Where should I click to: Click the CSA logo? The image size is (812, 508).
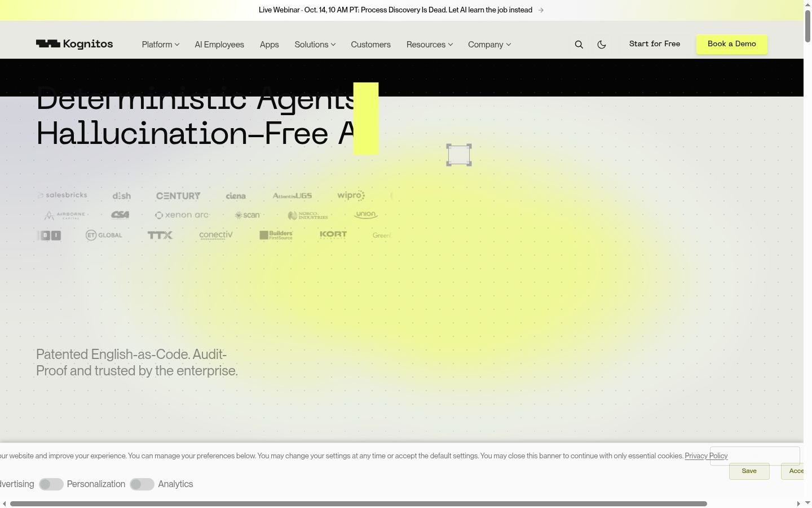[120, 214]
